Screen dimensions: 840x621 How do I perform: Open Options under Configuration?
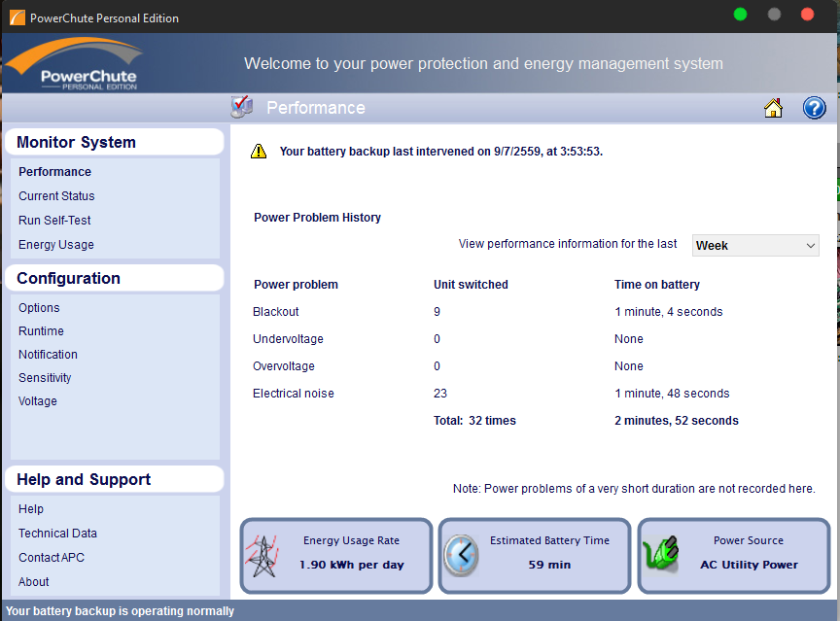pyautogui.click(x=39, y=308)
